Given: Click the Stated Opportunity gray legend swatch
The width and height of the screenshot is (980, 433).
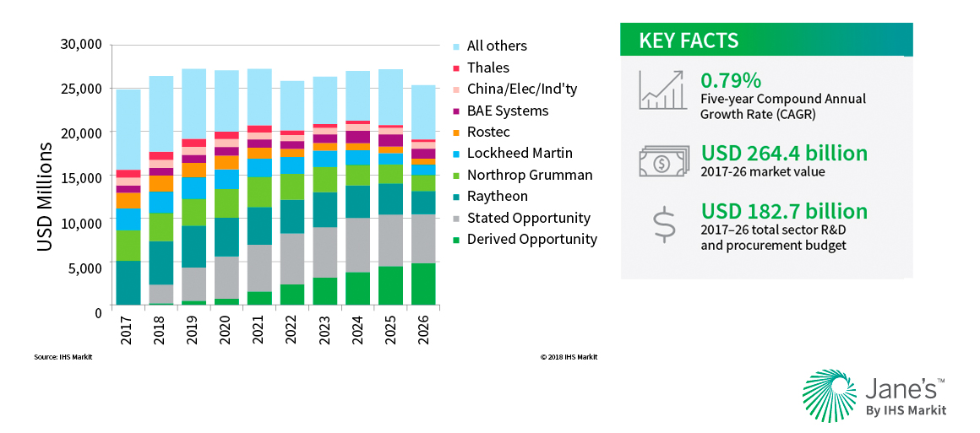Looking at the screenshot, I should pyautogui.click(x=456, y=219).
